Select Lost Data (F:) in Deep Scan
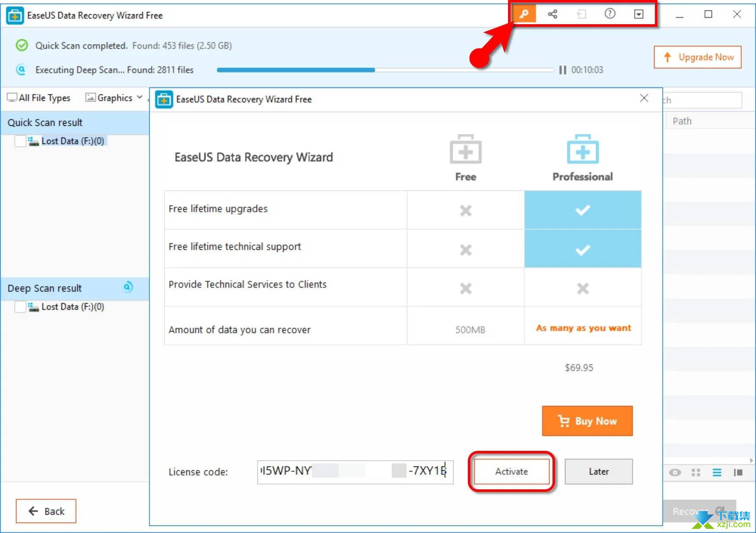The width and height of the screenshot is (756, 533). [73, 307]
